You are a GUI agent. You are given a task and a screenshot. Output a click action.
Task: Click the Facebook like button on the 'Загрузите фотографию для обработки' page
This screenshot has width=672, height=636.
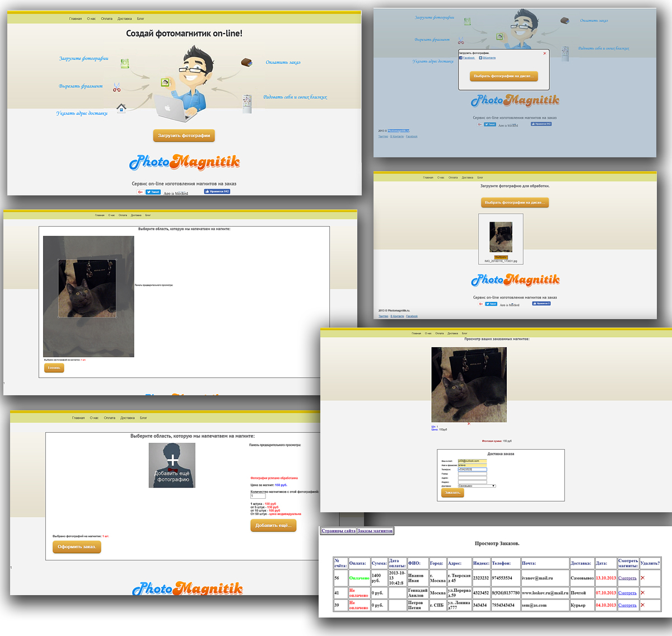click(x=541, y=303)
